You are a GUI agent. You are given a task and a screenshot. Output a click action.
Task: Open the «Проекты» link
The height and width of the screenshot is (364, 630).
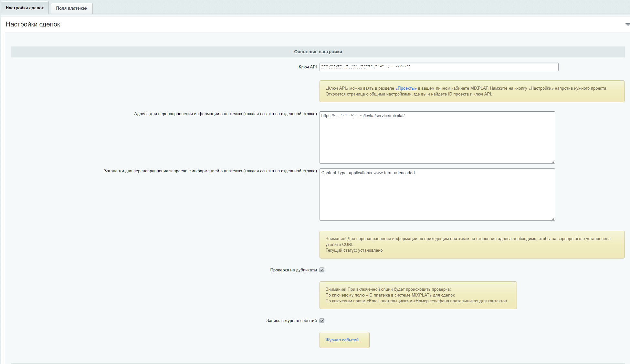pyautogui.click(x=406, y=88)
